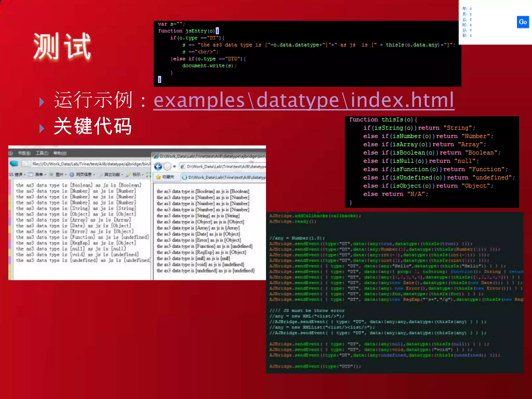Select Firefox row '[null] as js is [null]'

pyautogui.click(x=71, y=248)
